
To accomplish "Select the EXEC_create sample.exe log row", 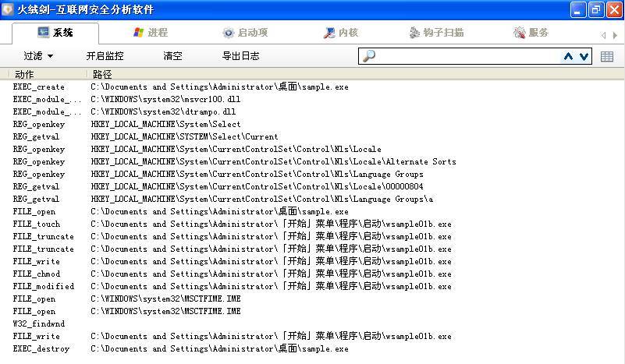I will [179, 87].
